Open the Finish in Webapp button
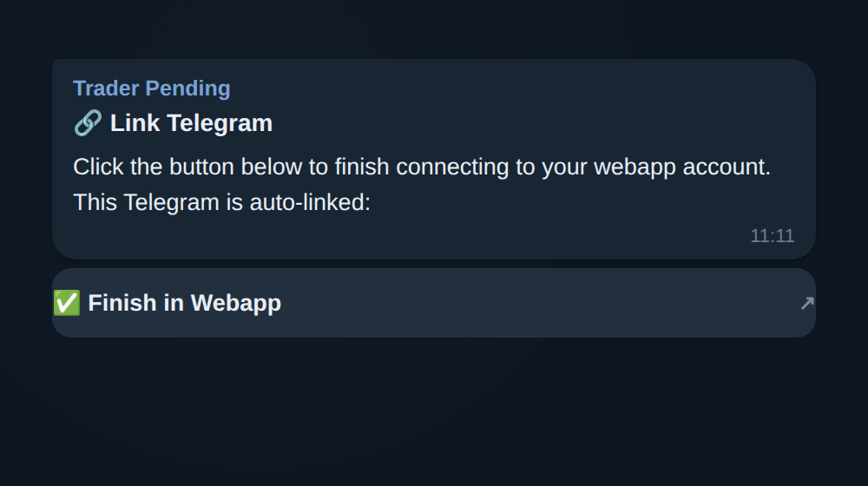This screenshot has height=486, width=868. [434, 303]
